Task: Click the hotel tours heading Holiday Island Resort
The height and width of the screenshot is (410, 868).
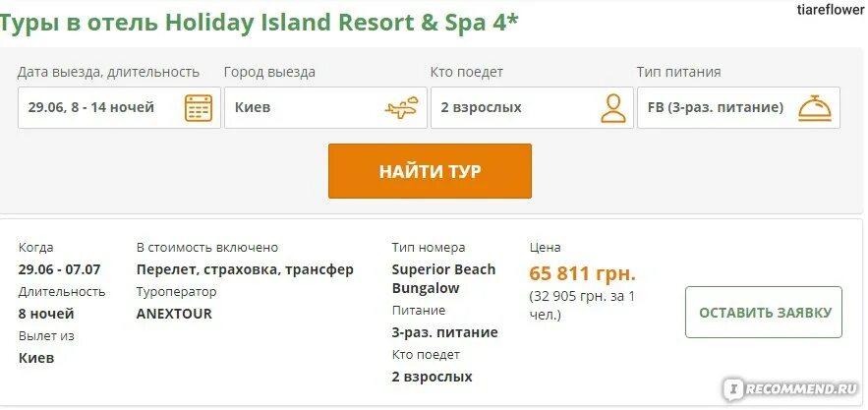Action: click(260, 23)
